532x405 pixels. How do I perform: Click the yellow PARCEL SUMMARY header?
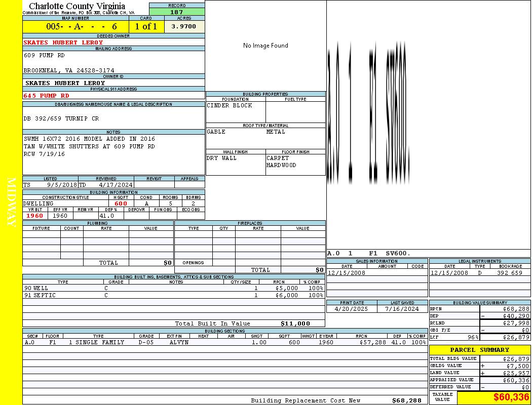480,350
